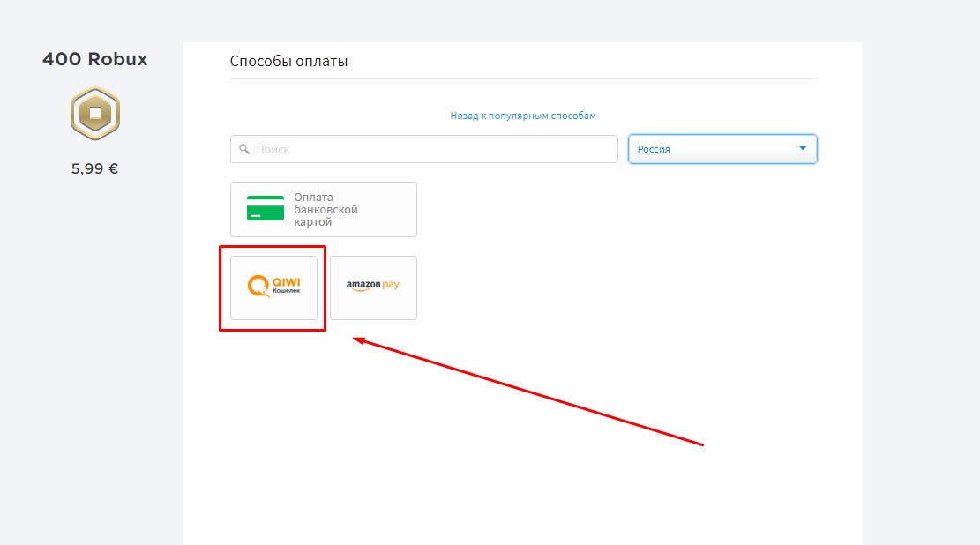980x545 pixels.
Task: Click the tip of the red arrow
Action: click(355, 339)
